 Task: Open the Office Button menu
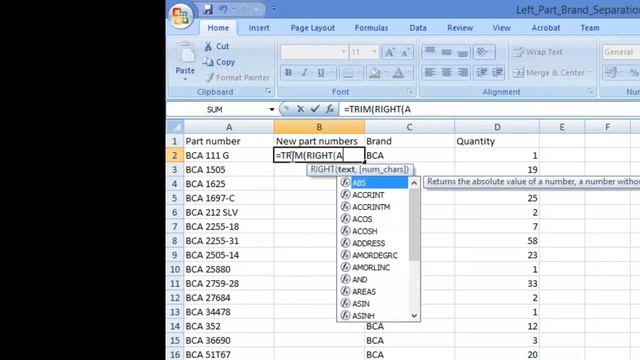click(181, 16)
